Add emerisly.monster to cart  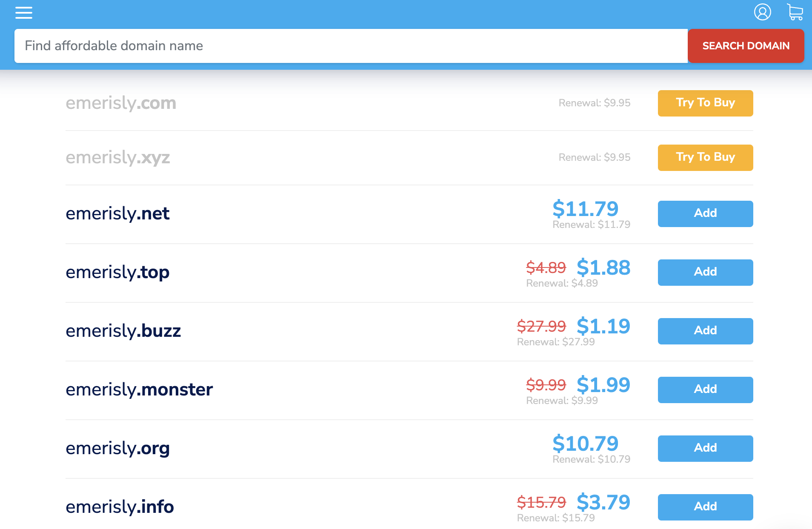coord(705,390)
